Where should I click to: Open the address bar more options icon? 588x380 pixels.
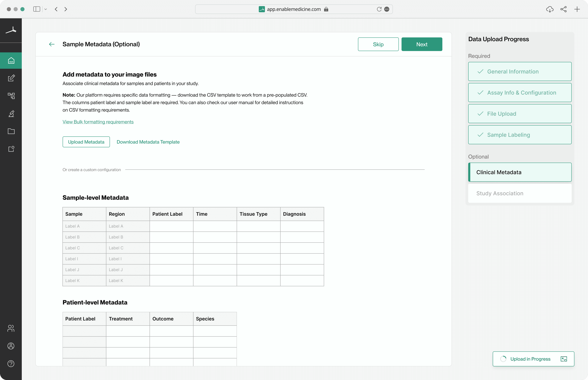pos(387,9)
